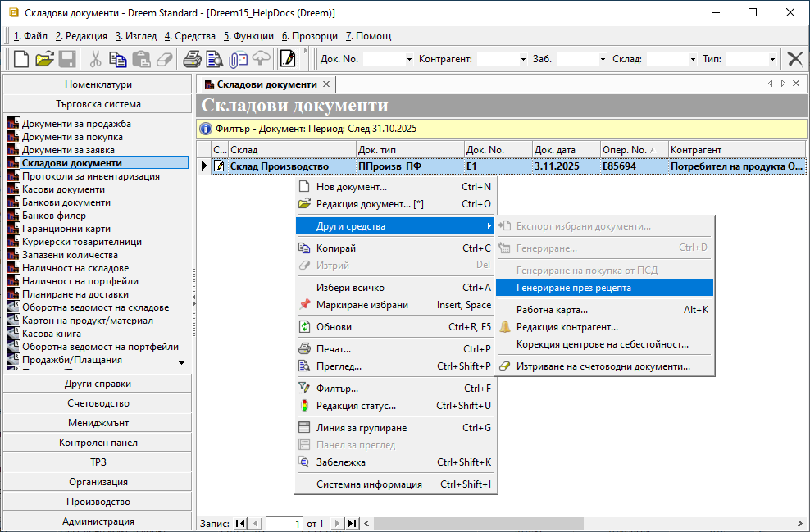Click the cloud upload toolbar icon

click(261, 59)
